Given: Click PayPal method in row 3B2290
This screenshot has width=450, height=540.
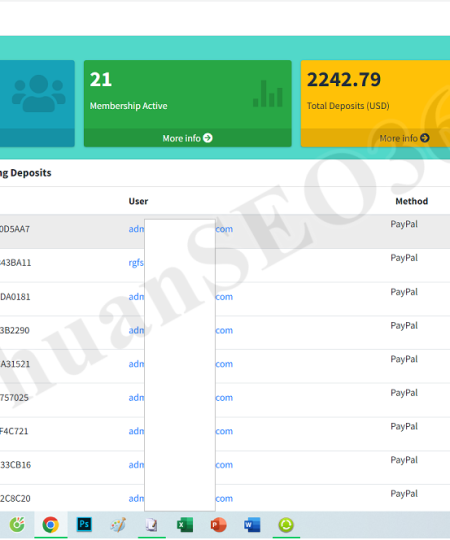Looking at the screenshot, I should click(x=404, y=325).
